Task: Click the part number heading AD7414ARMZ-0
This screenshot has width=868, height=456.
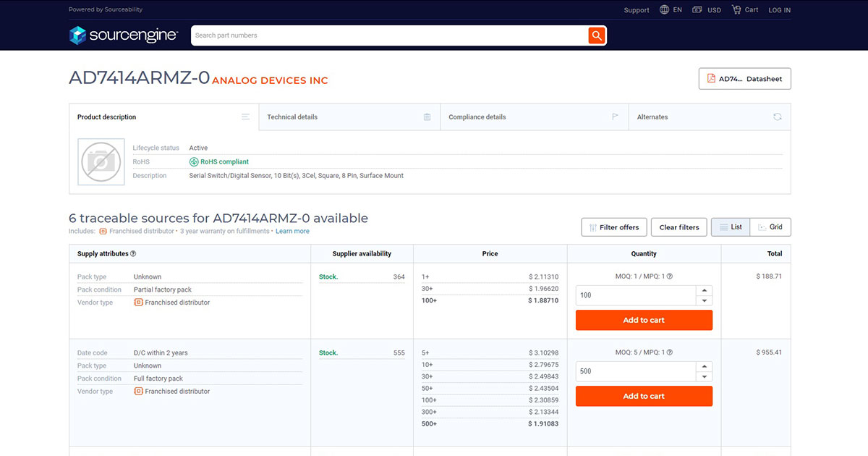Action: 139,77
